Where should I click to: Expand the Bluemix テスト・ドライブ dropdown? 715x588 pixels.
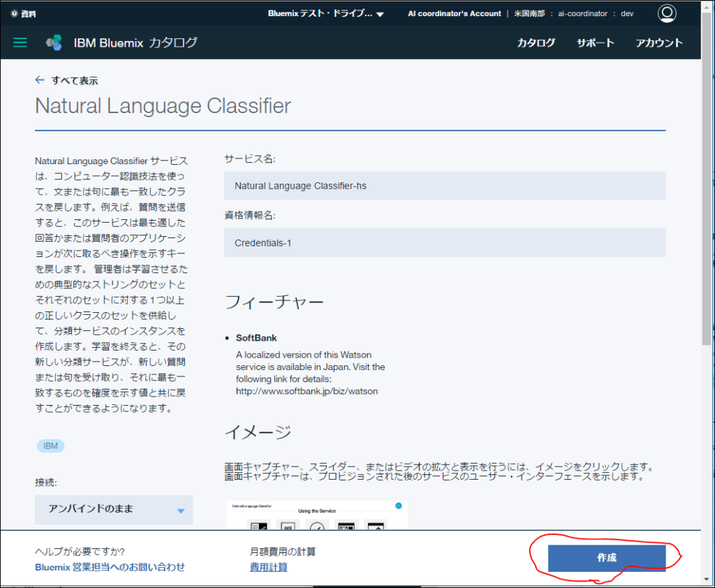point(325,14)
